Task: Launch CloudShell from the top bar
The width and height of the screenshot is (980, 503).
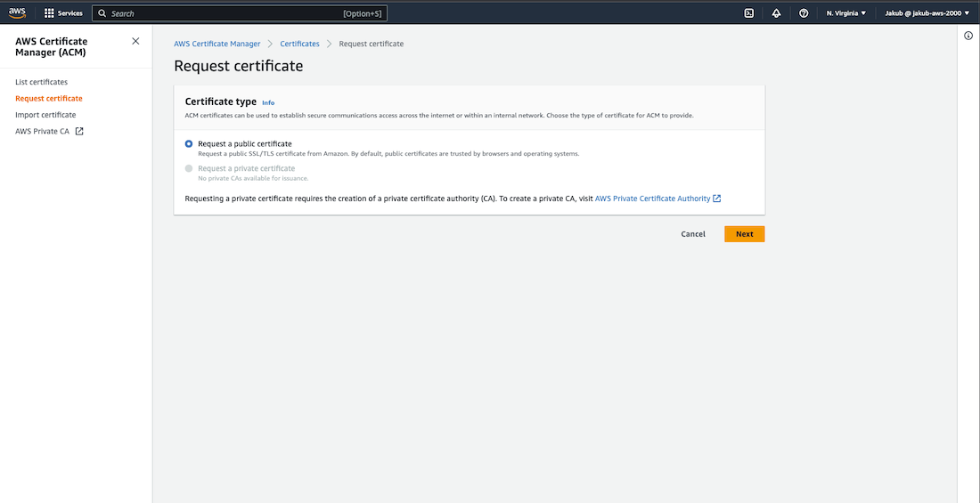Action: (x=749, y=13)
